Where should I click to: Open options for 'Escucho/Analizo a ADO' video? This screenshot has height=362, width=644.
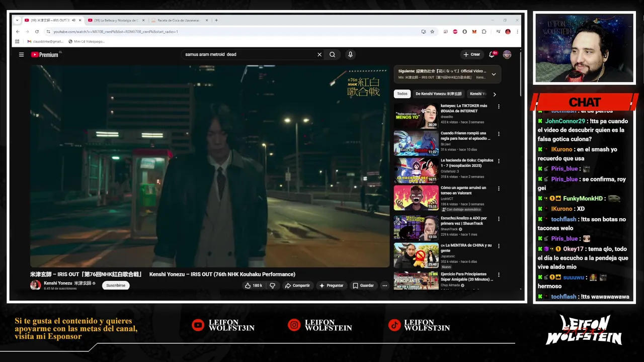[x=499, y=219]
